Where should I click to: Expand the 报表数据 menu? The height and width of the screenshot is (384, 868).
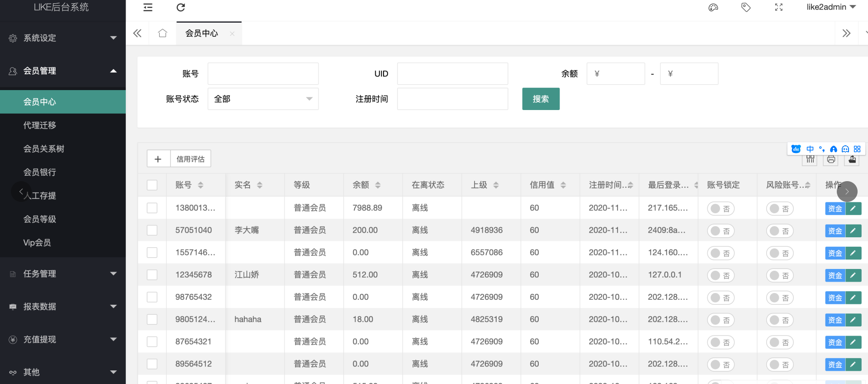63,307
